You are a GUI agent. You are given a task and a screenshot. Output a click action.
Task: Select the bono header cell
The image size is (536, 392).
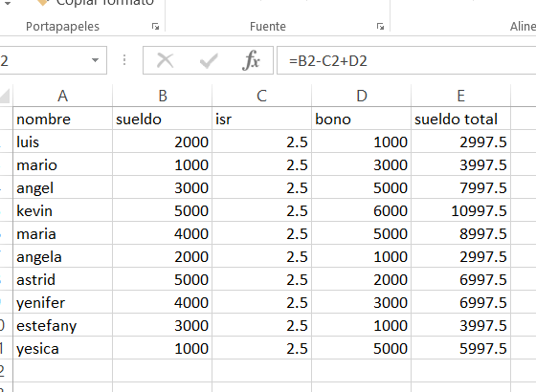click(362, 119)
